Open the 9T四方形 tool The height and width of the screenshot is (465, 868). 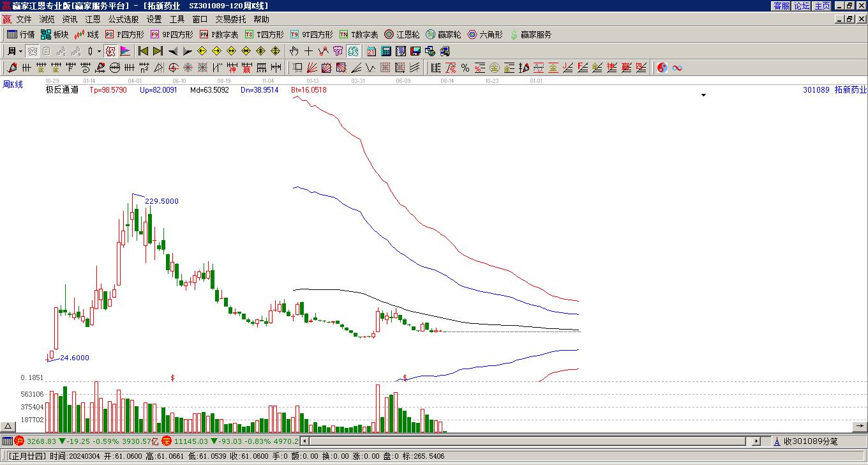click(311, 34)
